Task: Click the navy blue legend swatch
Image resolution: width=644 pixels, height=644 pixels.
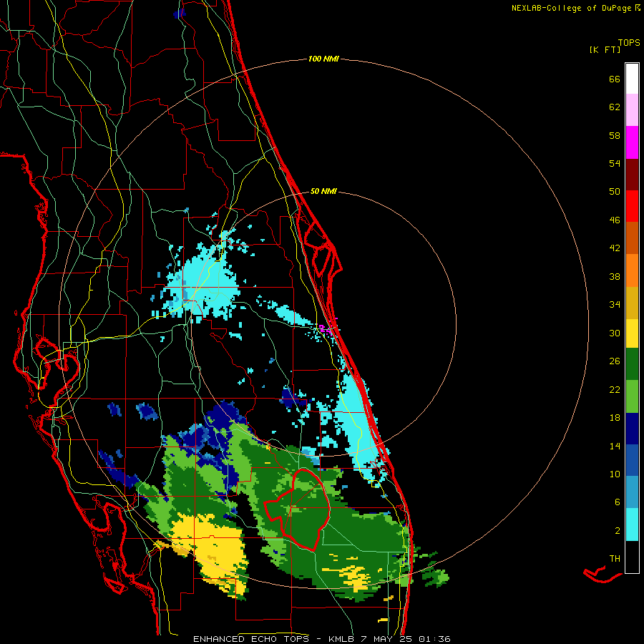Action: pyautogui.click(x=632, y=429)
